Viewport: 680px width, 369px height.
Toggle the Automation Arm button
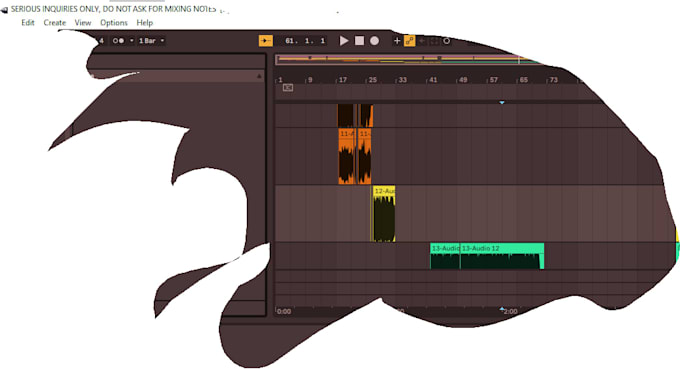tap(409, 41)
